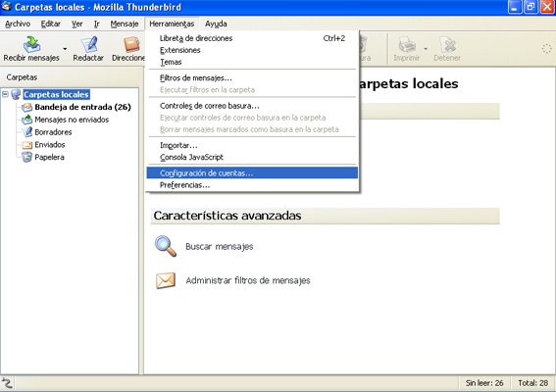Open the Archivo menu
This screenshot has height=392, width=556.
coord(18,24)
